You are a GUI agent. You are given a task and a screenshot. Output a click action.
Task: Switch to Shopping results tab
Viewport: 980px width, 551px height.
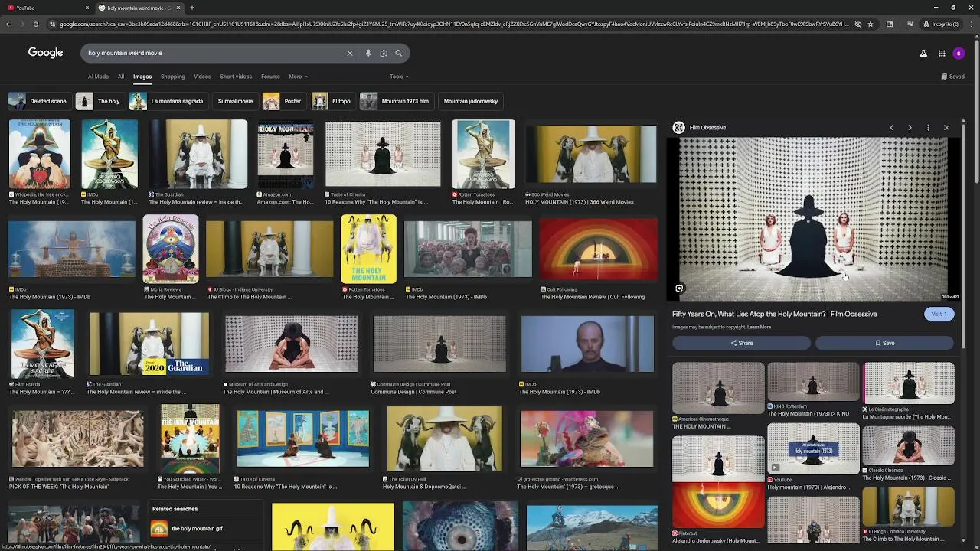(172, 77)
